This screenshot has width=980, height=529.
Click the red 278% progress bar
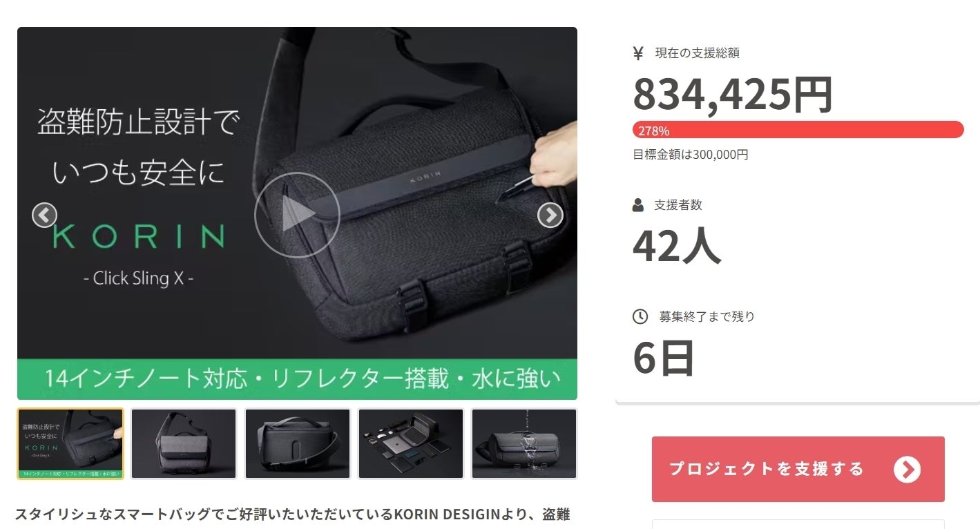[x=798, y=130]
